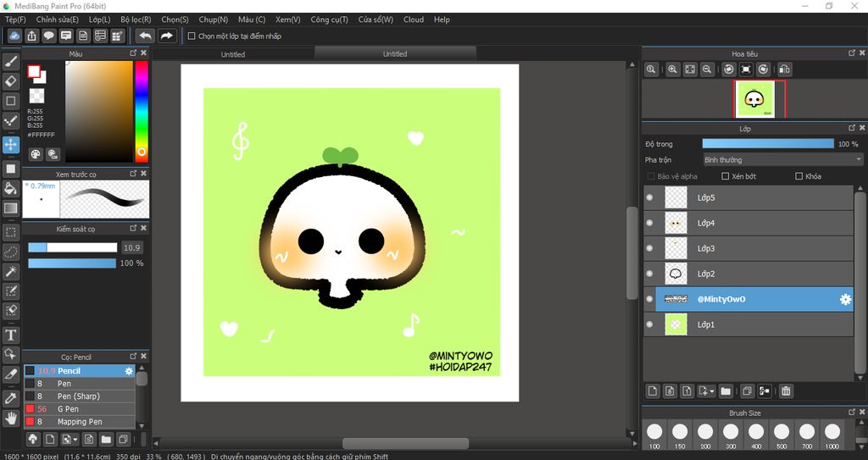Select the Bucket fill tool

click(10, 188)
